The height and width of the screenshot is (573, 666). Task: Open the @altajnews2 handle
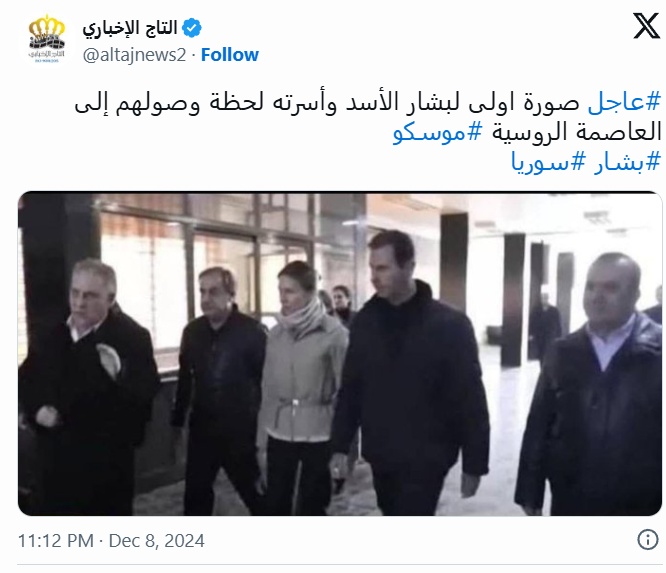134,55
